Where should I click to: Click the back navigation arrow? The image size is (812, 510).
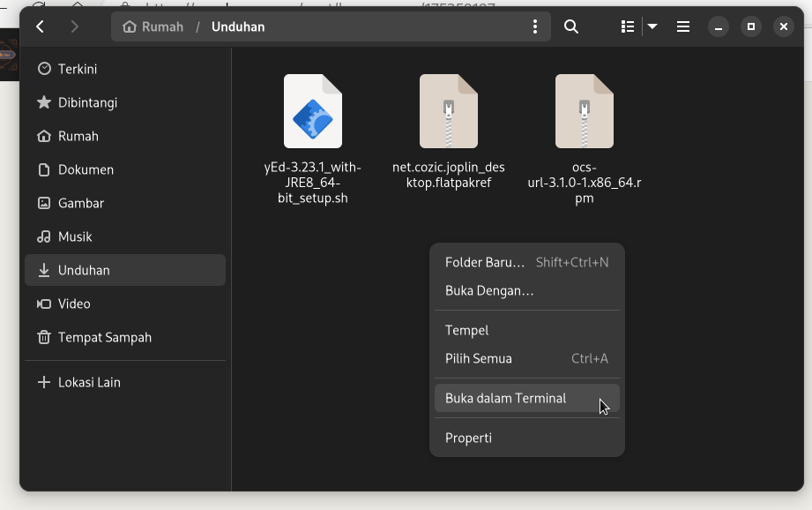(x=41, y=26)
